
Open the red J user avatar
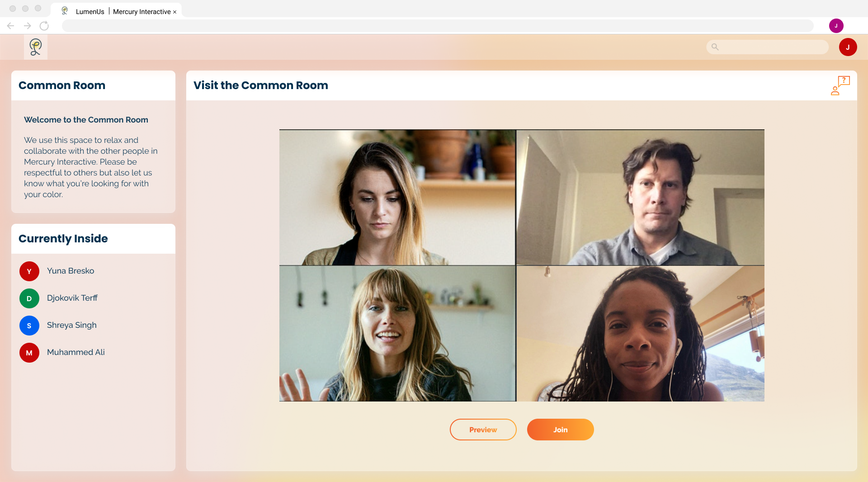click(848, 47)
